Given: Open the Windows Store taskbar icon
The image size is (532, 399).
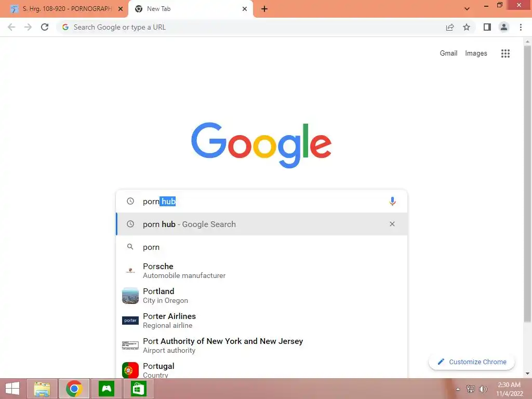Looking at the screenshot, I should (138, 389).
